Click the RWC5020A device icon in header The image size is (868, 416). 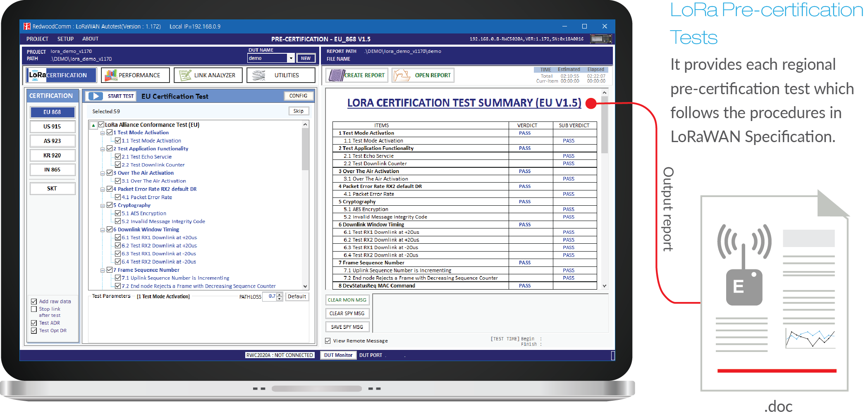(x=601, y=39)
